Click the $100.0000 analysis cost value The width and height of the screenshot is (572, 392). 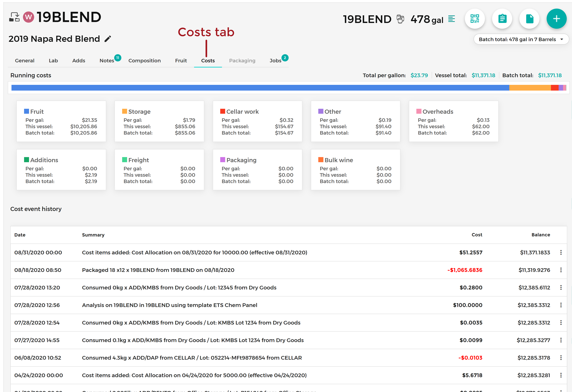(468, 305)
